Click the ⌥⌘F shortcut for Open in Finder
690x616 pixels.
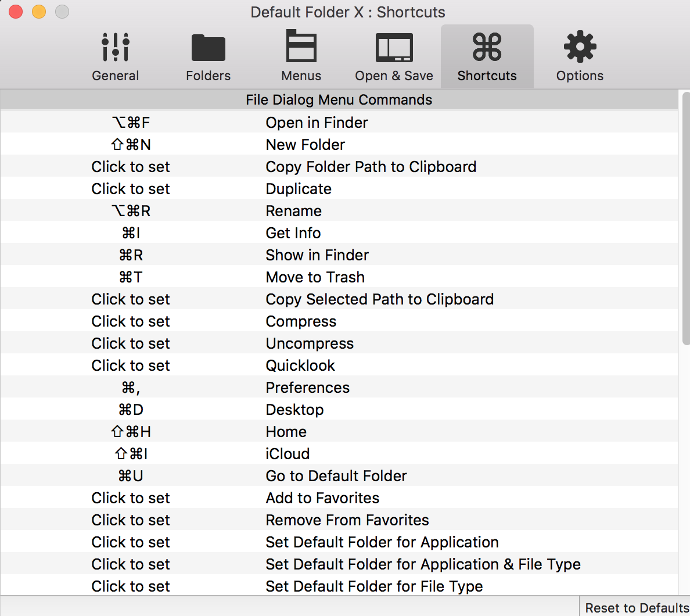coord(131,123)
